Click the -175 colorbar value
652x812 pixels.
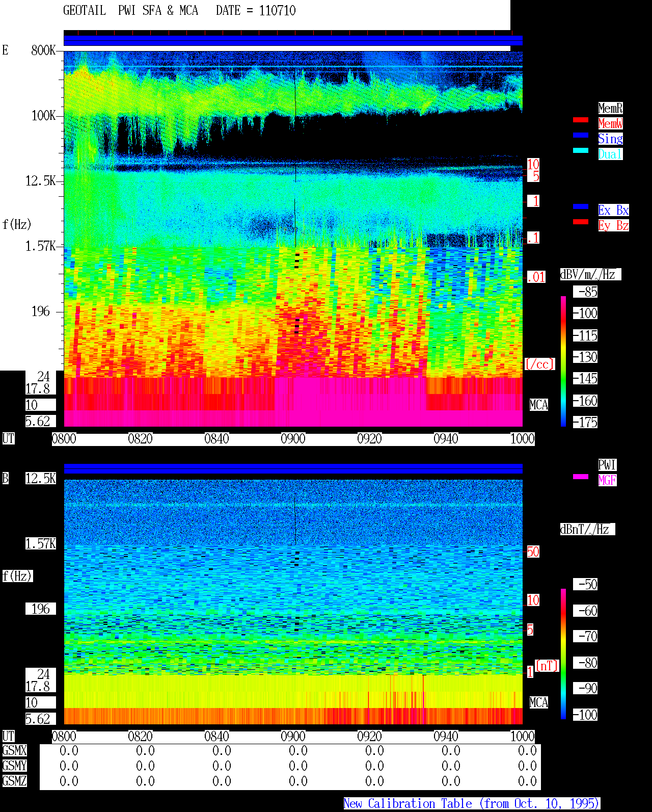pos(585,422)
